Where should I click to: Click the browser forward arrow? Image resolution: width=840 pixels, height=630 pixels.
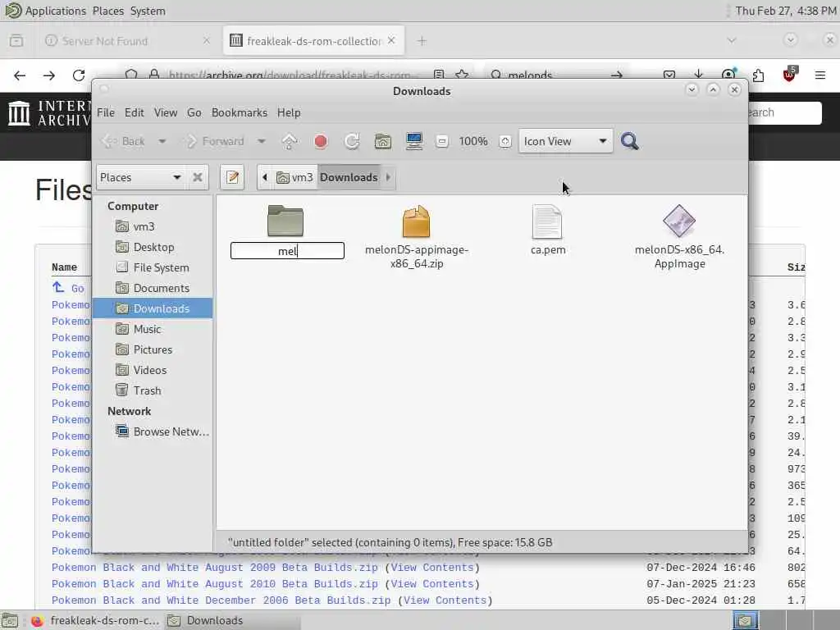(x=49, y=75)
